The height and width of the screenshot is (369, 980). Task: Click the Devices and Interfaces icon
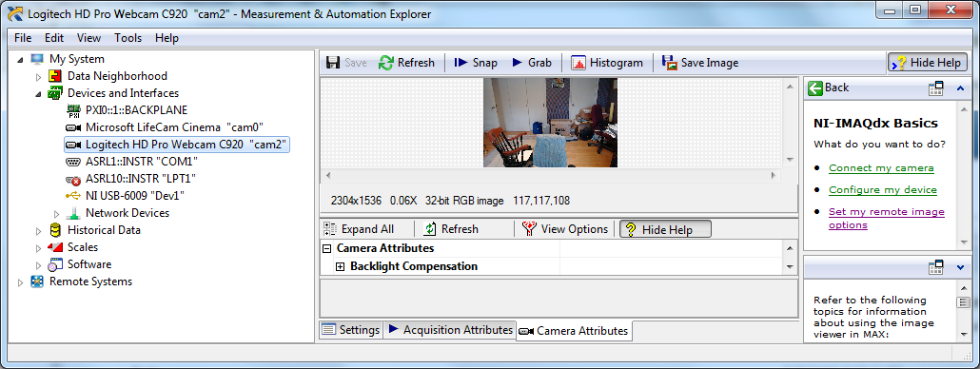55,93
